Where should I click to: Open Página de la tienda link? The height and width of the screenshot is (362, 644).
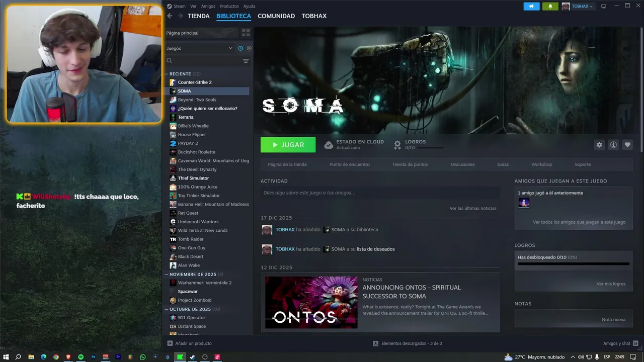pos(287,164)
